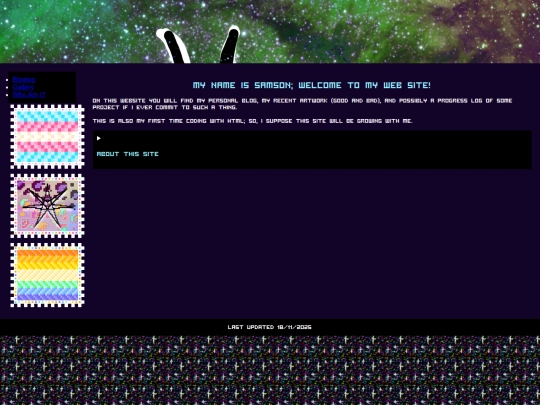The width and height of the screenshot is (540, 405).
Task: Click the "first time coding with HTML" paragraph
Action: 252,121
